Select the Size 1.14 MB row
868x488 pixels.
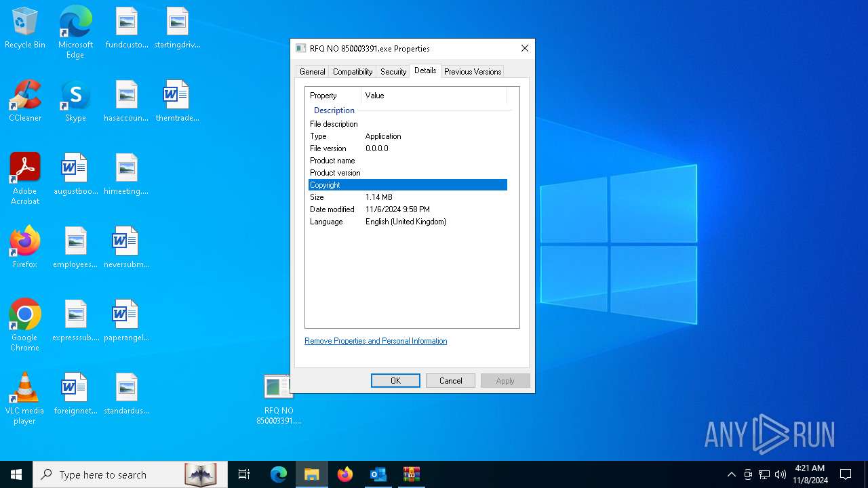click(x=408, y=197)
